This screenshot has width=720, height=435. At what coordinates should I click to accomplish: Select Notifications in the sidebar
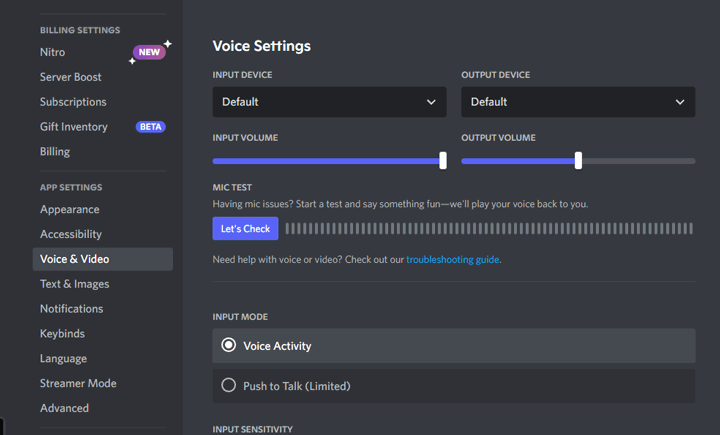(72, 309)
